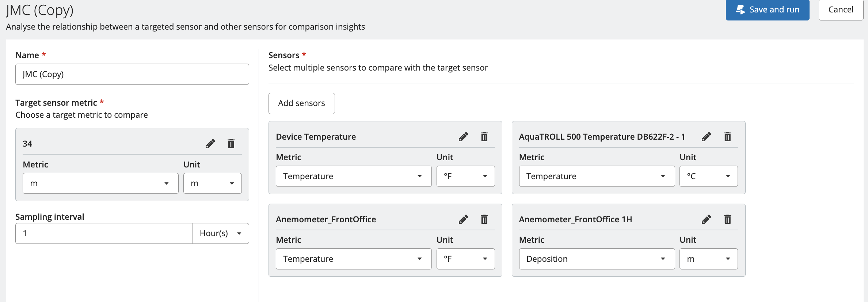This screenshot has height=302, width=868.
Task: Click the Save and run button
Action: (x=767, y=10)
